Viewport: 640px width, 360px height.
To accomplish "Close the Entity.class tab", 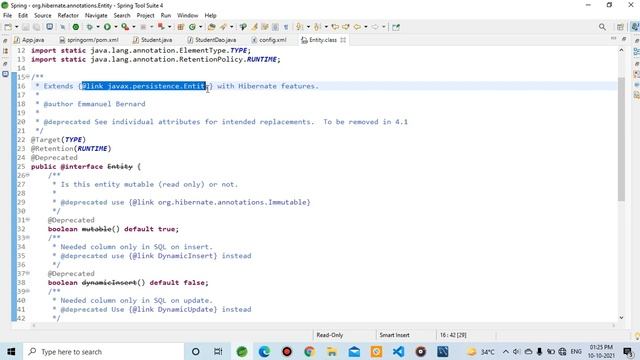I will click(x=343, y=40).
